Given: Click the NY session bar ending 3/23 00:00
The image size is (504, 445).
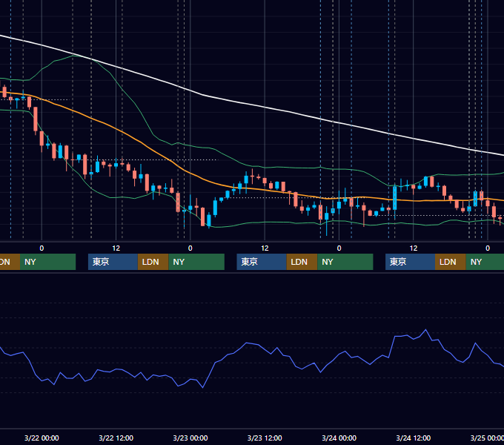Looking at the screenshot, I should coord(196,262).
